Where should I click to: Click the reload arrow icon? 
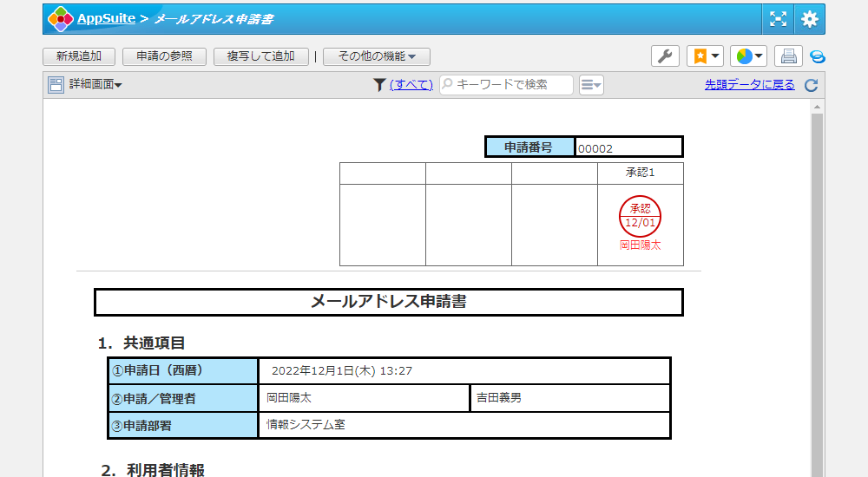[x=811, y=85]
